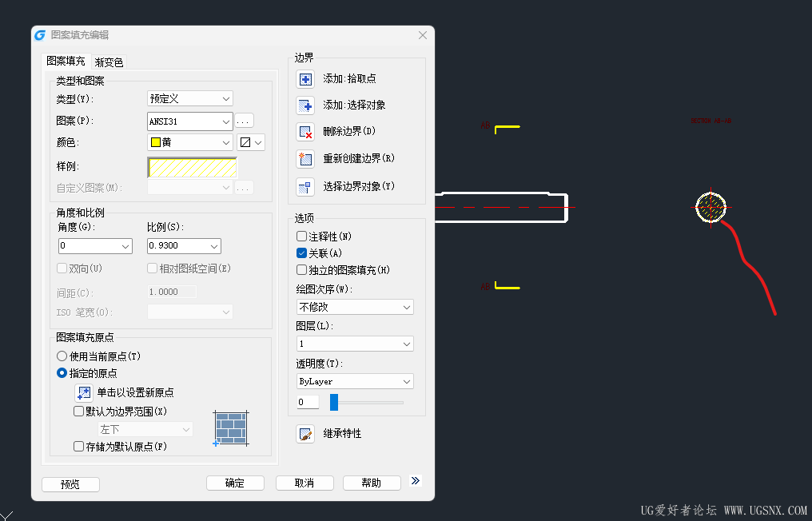Screen dimensions: 812x521
Task: Close the hatch edit (图案填充编辑) dialog
Action: click(423, 35)
